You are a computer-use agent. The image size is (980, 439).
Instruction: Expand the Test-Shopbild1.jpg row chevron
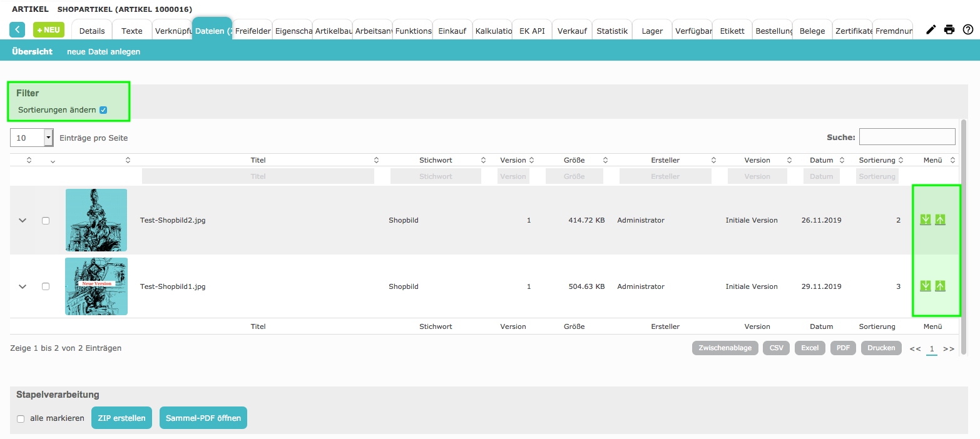click(x=23, y=286)
